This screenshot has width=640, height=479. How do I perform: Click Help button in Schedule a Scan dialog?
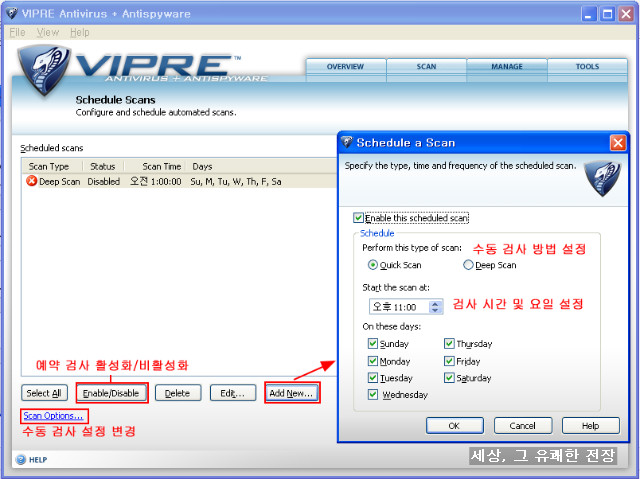(591, 426)
